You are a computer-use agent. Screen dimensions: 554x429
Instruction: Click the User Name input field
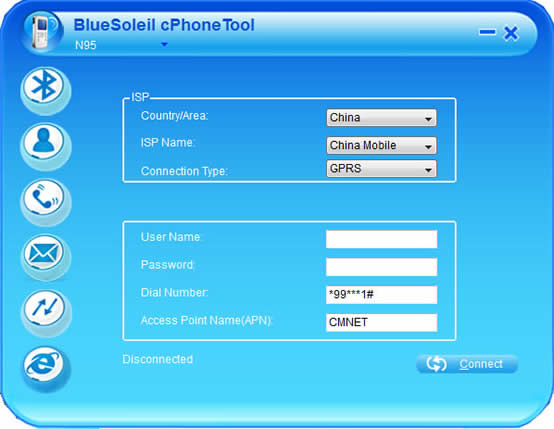tap(381, 239)
